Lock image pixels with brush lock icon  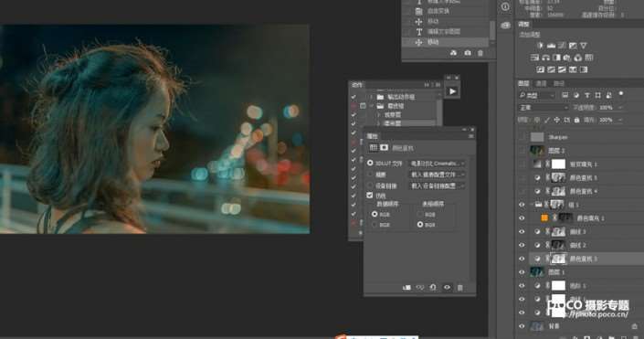(x=547, y=120)
